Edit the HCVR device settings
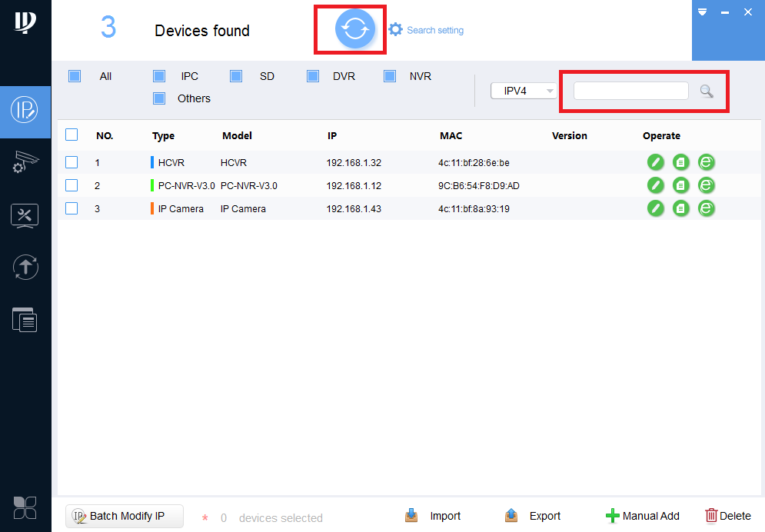This screenshot has width=765, height=532. (655, 162)
